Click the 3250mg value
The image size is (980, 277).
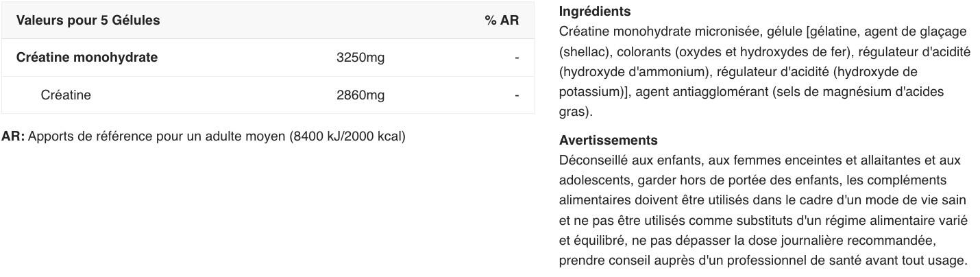(360, 58)
